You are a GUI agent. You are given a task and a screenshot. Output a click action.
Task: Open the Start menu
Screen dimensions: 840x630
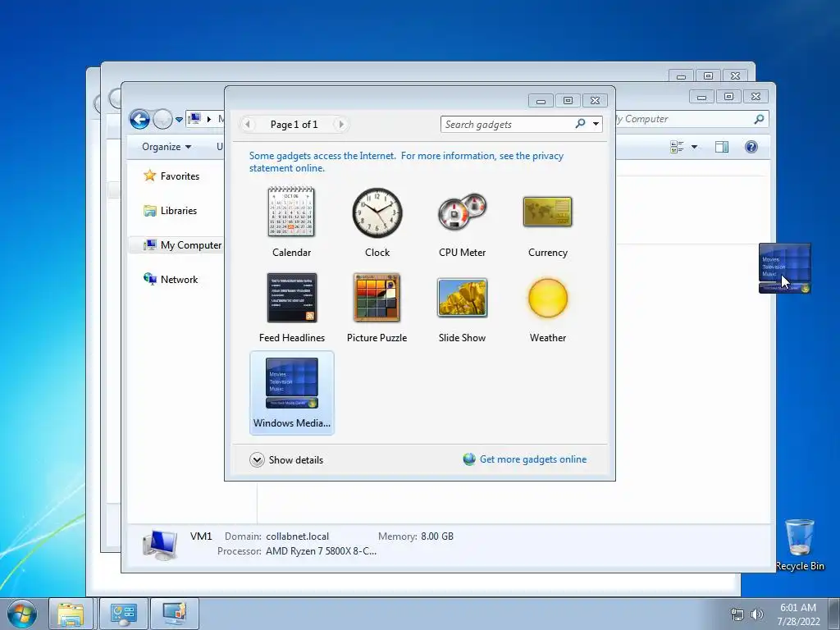tap(22, 614)
